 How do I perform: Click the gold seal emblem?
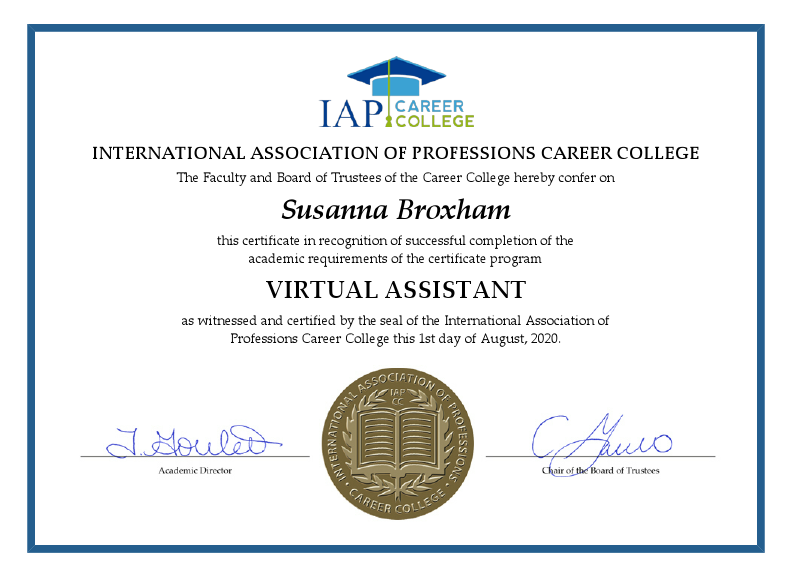pyautogui.click(x=398, y=443)
